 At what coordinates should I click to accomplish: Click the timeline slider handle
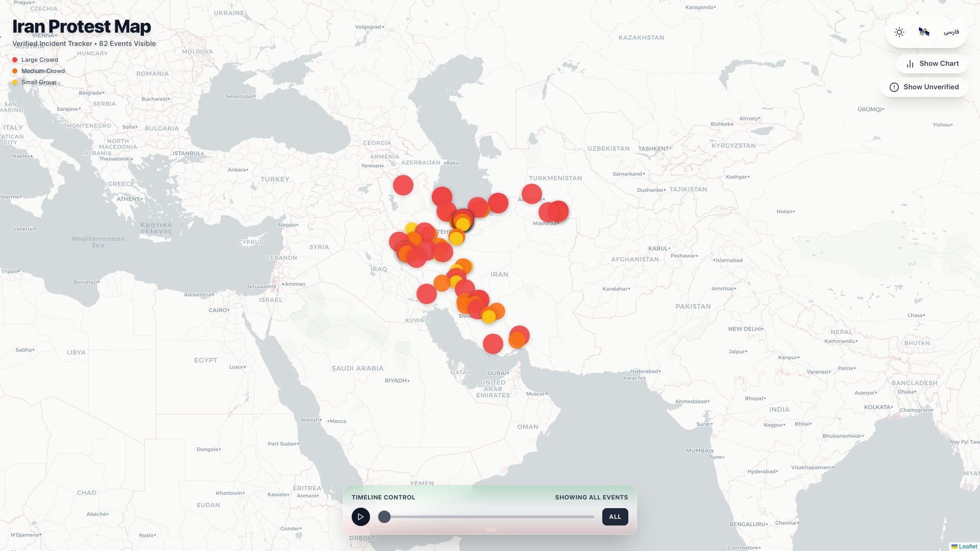click(384, 517)
